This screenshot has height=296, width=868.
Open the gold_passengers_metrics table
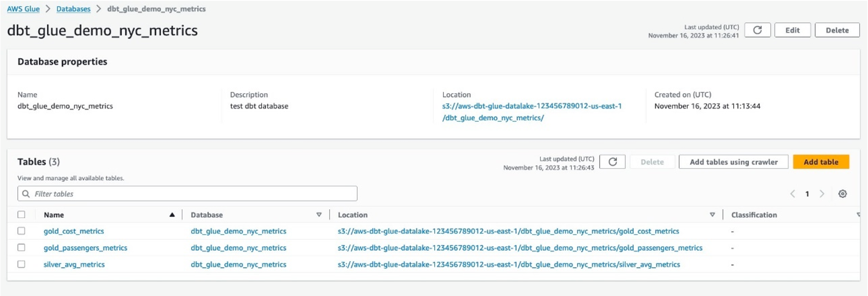point(85,248)
